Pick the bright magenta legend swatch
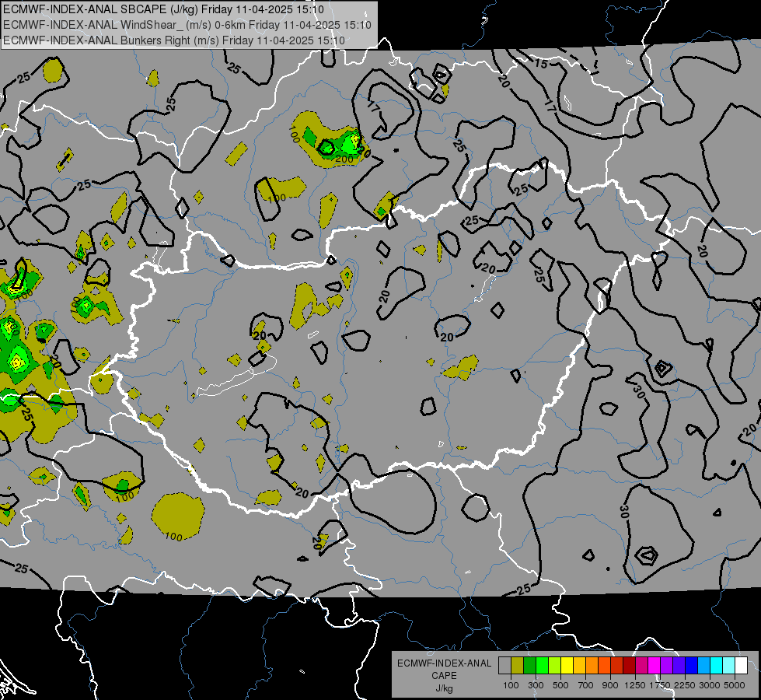 point(655,666)
